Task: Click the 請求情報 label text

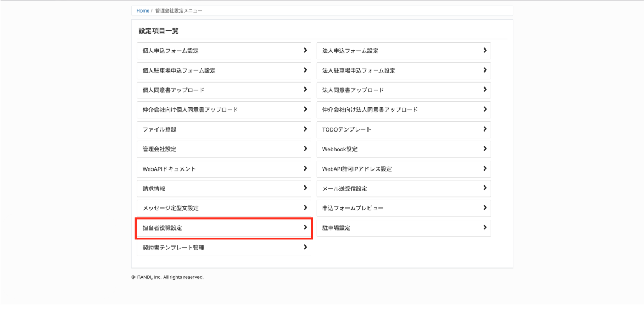Action: point(154,189)
